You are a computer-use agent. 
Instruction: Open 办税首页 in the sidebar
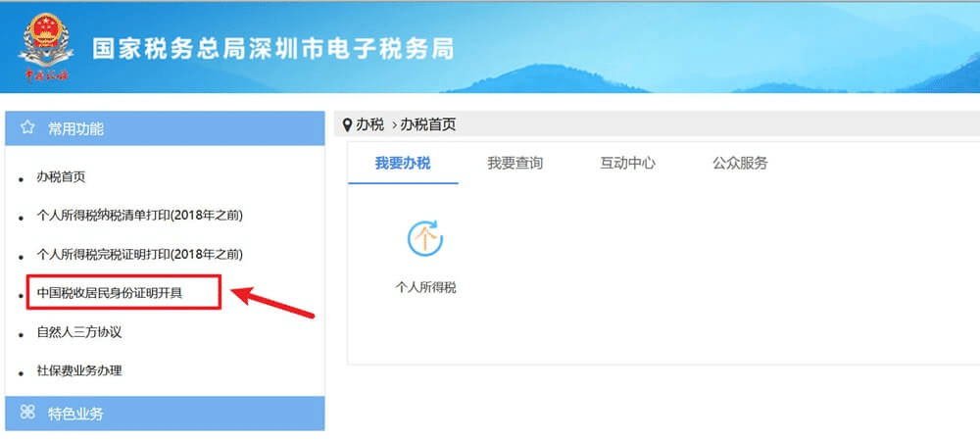click(x=61, y=176)
